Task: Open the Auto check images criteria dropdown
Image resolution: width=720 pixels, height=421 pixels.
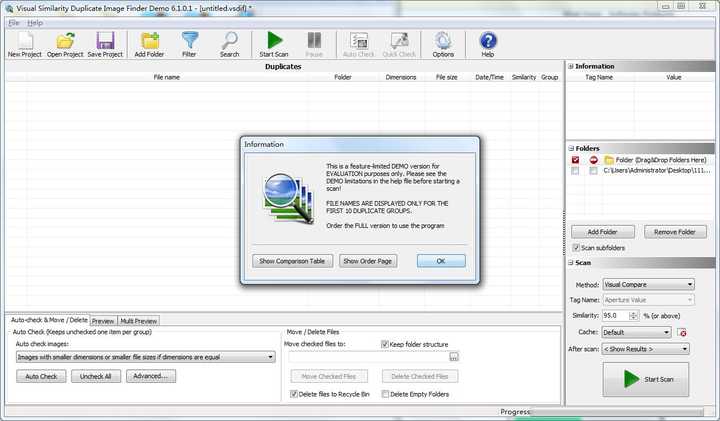Action: 146,357
